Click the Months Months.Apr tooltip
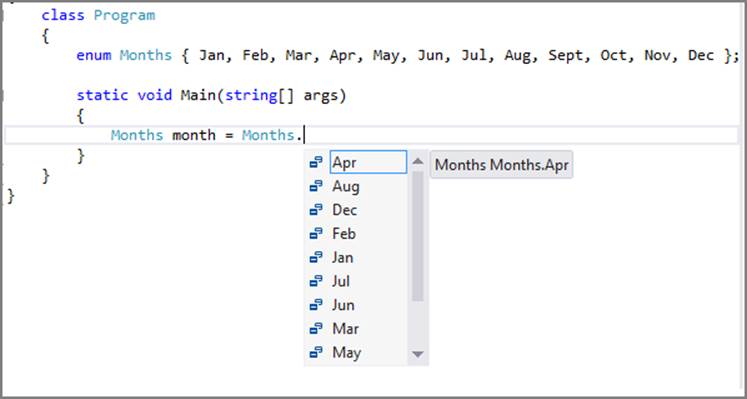747x399 pixels. coord(502,165)
